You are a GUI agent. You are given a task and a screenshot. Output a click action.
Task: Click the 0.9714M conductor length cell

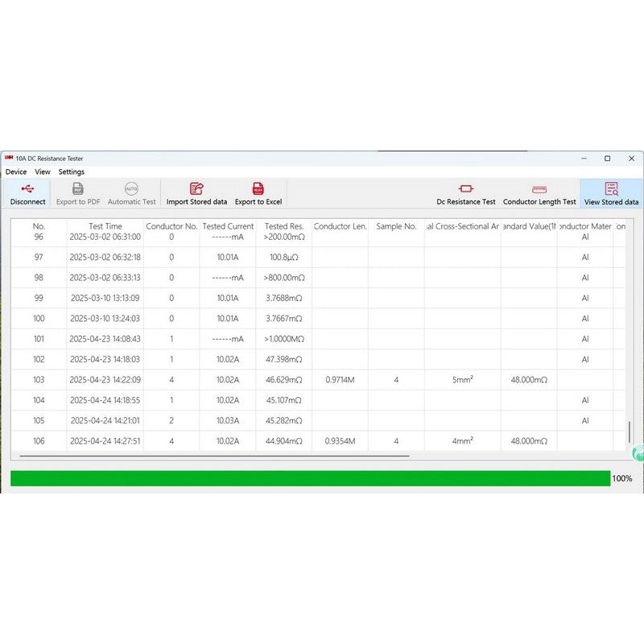(x=340, y=380)
